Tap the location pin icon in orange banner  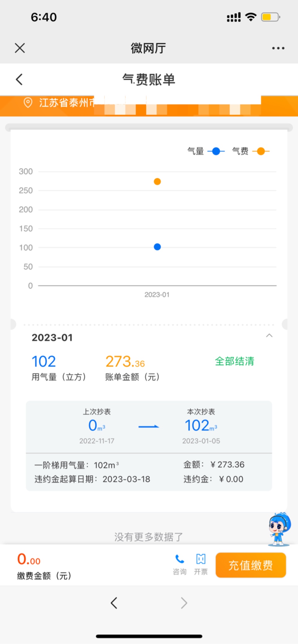(28, 103)
